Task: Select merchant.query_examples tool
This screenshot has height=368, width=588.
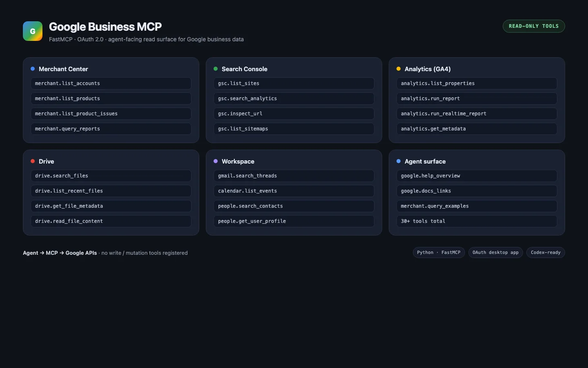Action: click(x=477, y=206)
